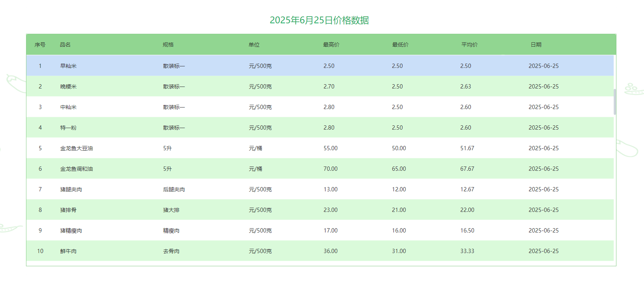Click the 最低价 column header

tap(400, 45)
